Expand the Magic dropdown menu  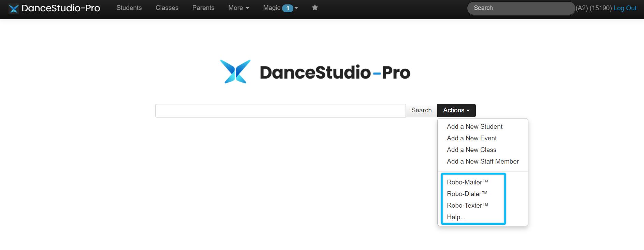[x=280, y=8]
